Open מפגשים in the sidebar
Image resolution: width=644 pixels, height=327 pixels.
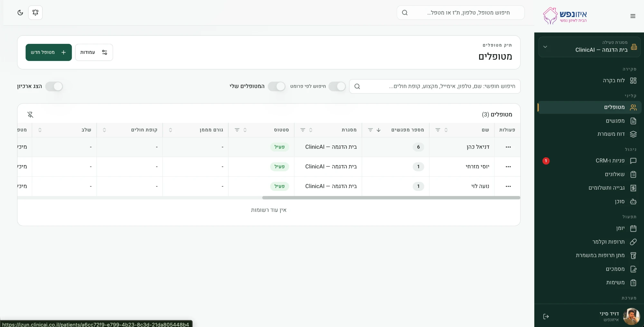pyautogui.click(x=589, y=121)
